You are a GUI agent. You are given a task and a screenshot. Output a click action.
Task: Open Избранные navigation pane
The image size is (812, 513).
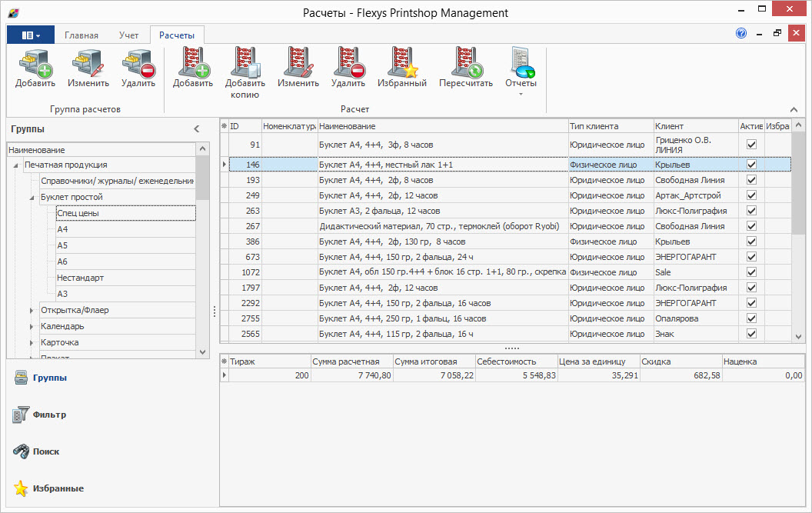pos(48,488)
